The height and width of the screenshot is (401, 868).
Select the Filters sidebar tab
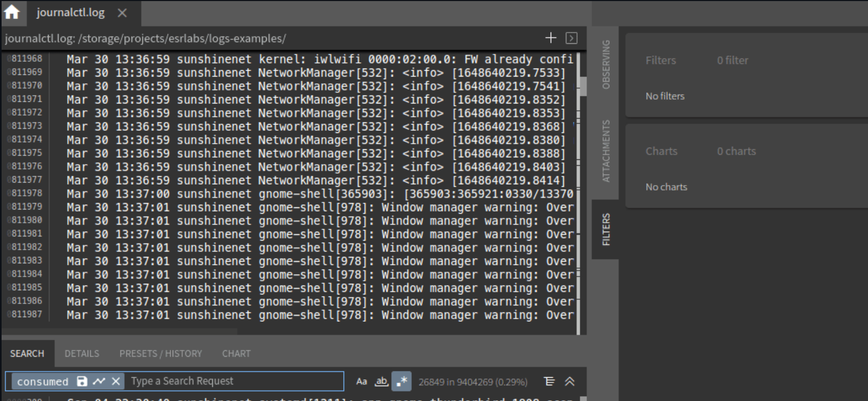click(x=606, y=230)
